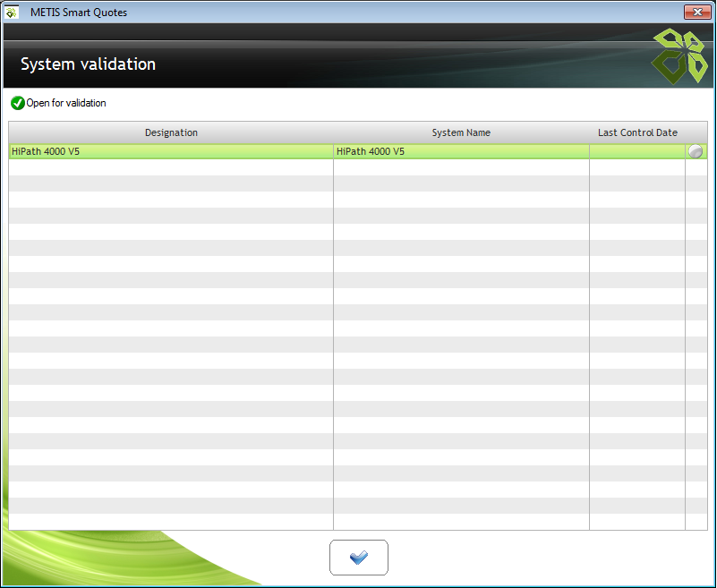Viewport: 717px width, 588px height.
Task: Click the empty Last Control Date cell of HiPath row
Action: pyautogui.click(x=637, y=151)
